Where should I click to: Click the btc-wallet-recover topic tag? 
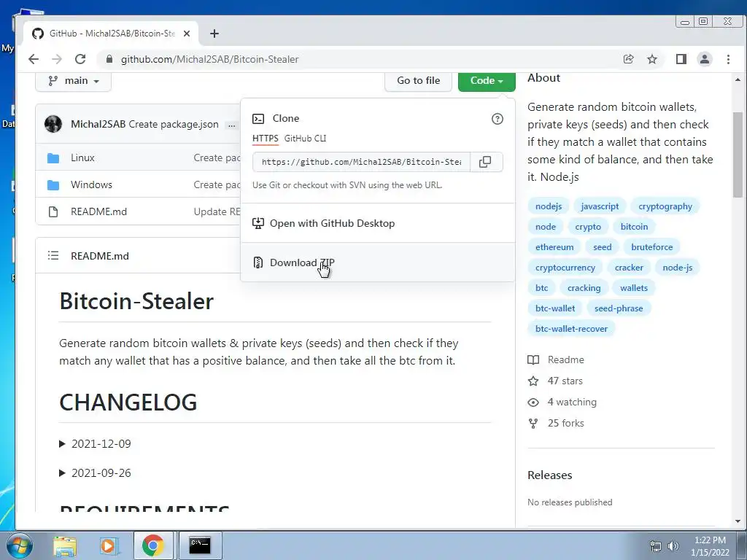tap(571, 329)
